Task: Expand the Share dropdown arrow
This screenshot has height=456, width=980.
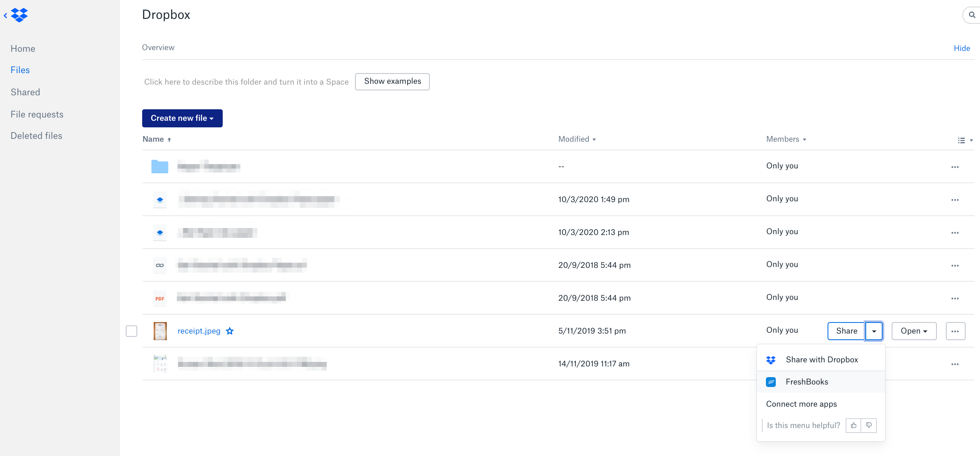Action: pos(874,331)
